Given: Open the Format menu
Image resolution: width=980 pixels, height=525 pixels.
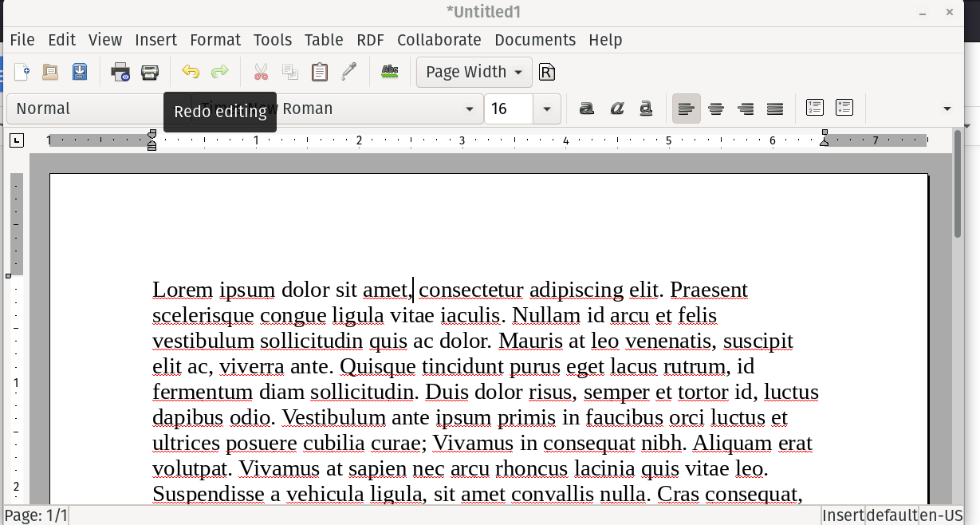Looking at the screenshot, I should point(214,40).
